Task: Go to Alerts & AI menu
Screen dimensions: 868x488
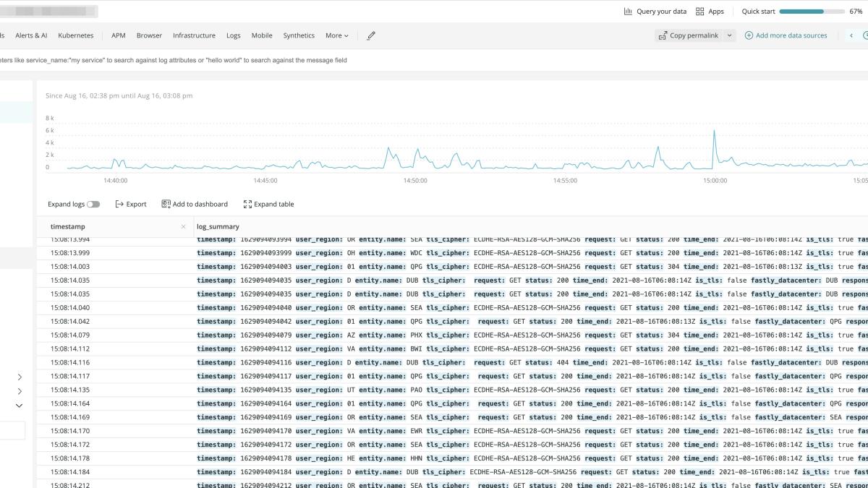Action: coord(31,35)
